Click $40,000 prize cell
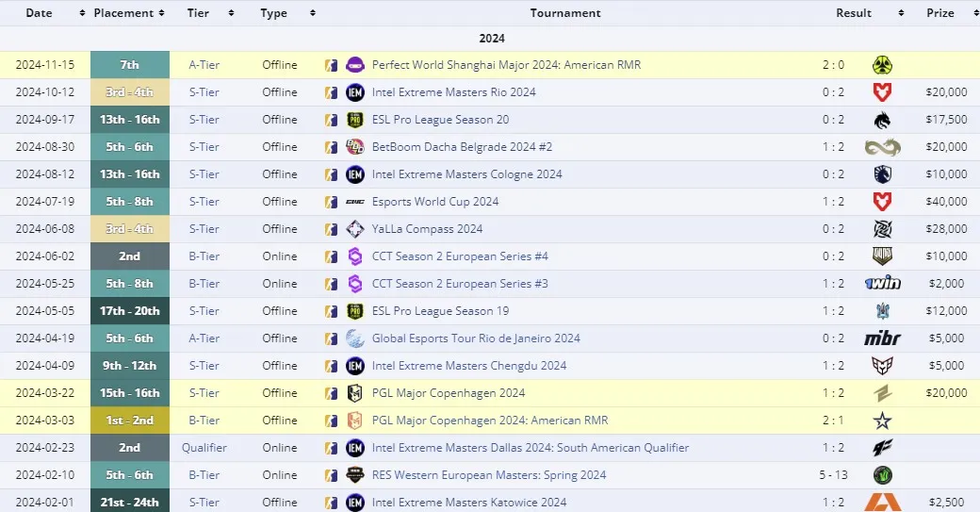980x512 pixels. point(946,202)
